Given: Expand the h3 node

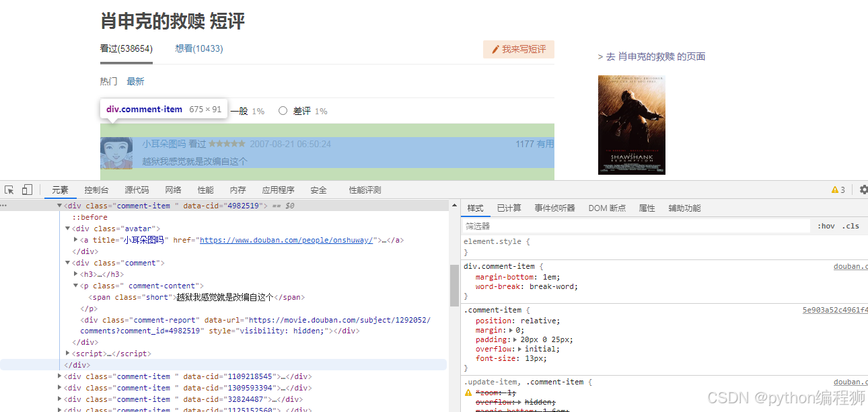Looking at the screenshot, I should [x=75, y=274].
